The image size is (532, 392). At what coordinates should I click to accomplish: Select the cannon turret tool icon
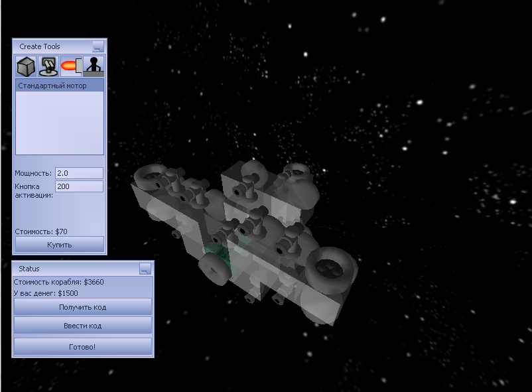(48, 67)
